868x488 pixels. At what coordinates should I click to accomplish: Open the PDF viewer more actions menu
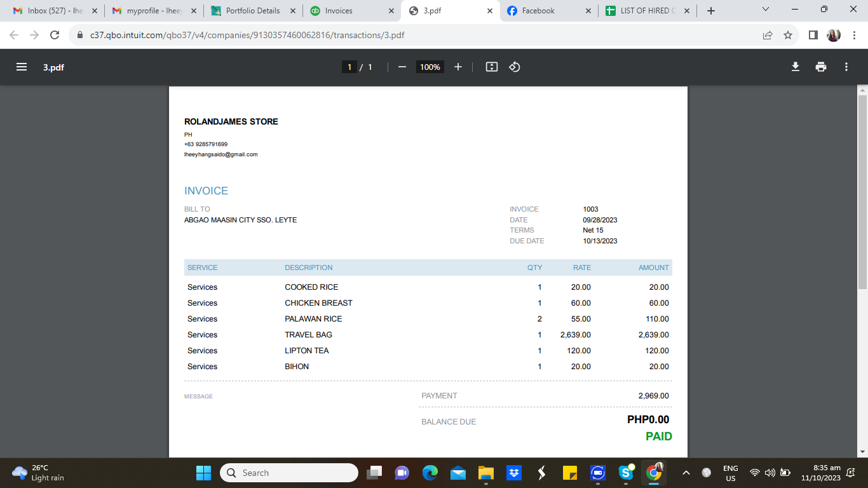[846, 67]
